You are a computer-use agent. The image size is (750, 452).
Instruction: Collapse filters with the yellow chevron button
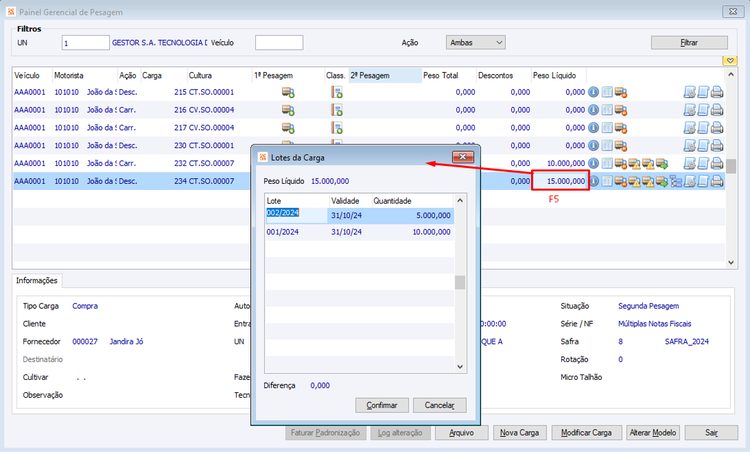tap(730, 61)
